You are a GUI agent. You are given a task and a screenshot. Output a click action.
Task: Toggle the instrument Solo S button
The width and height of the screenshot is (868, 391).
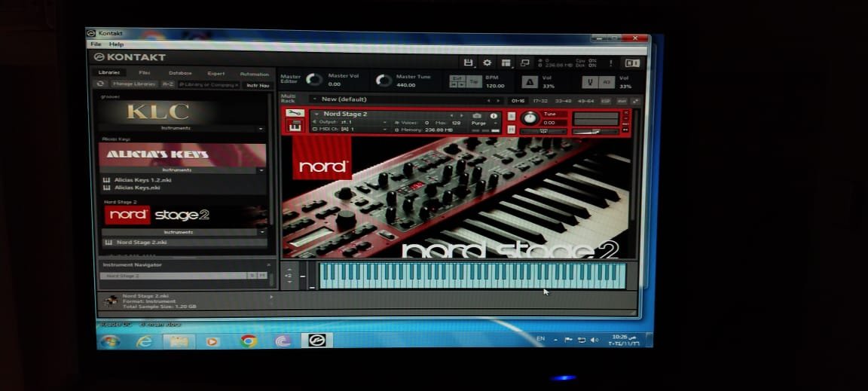coord(511,116)
